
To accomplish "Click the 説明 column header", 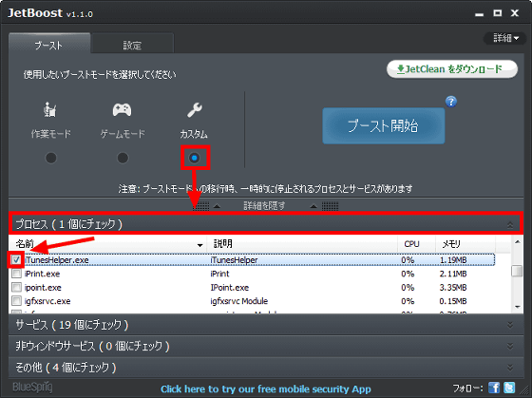I will point(302,243).
